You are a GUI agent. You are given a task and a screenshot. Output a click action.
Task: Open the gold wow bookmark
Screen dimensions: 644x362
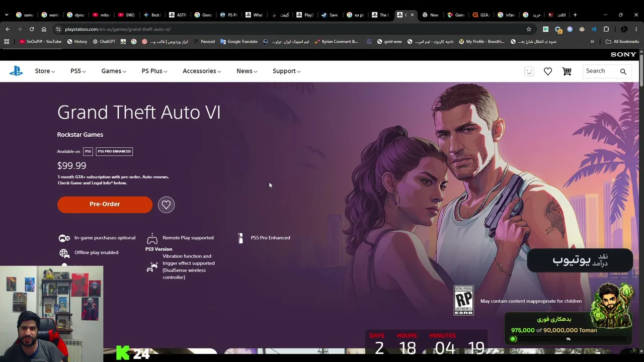[390, 42]
